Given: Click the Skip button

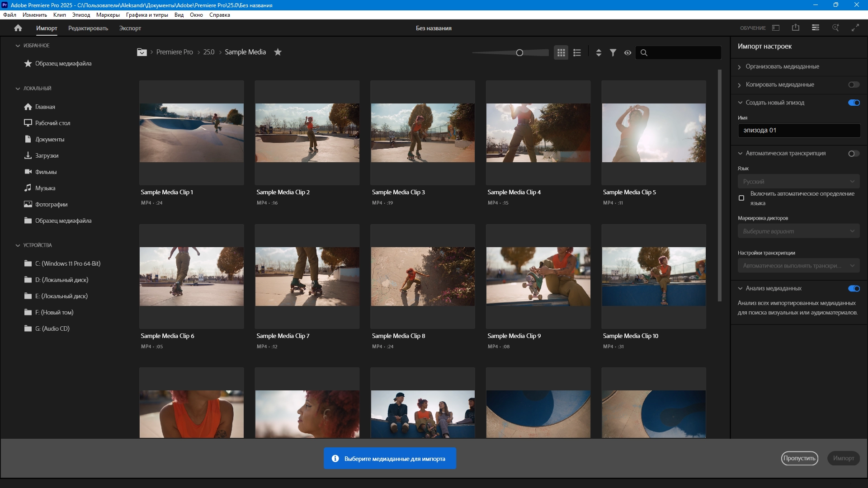Looking at the screenshot, I should point(799,458).
